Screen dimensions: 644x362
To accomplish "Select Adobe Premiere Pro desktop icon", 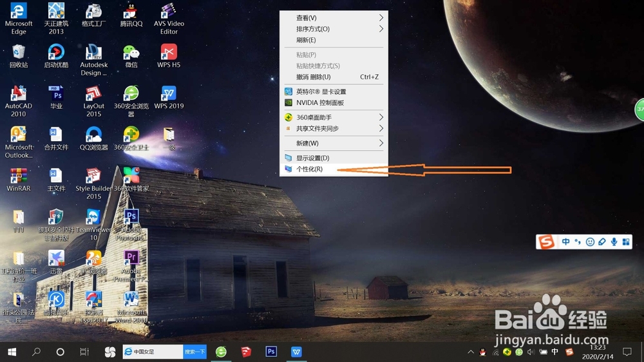I will point(131,266).
